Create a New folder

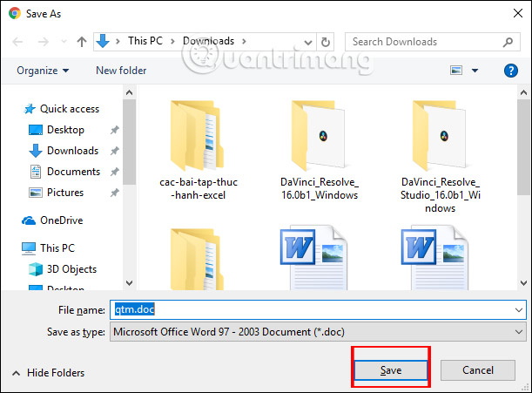[121, 71]
